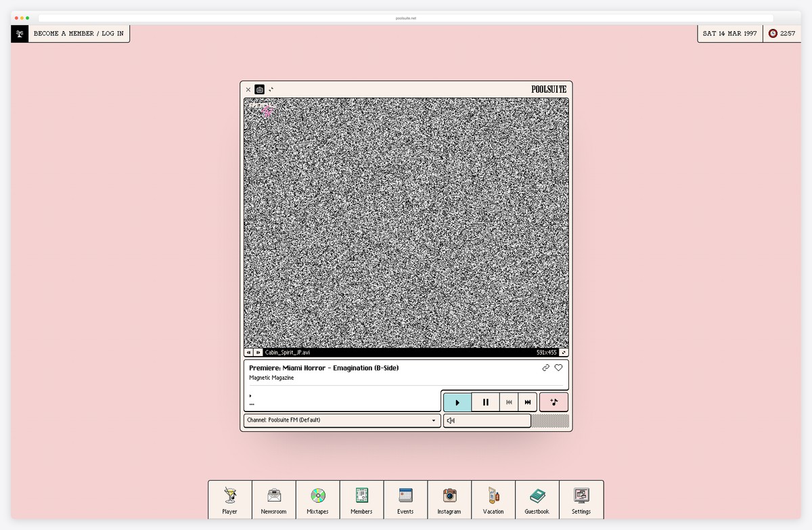Open the Channel: Poolsuite FM dropdown
This screenshot has height=530, width=812.
tap(342, 420)
